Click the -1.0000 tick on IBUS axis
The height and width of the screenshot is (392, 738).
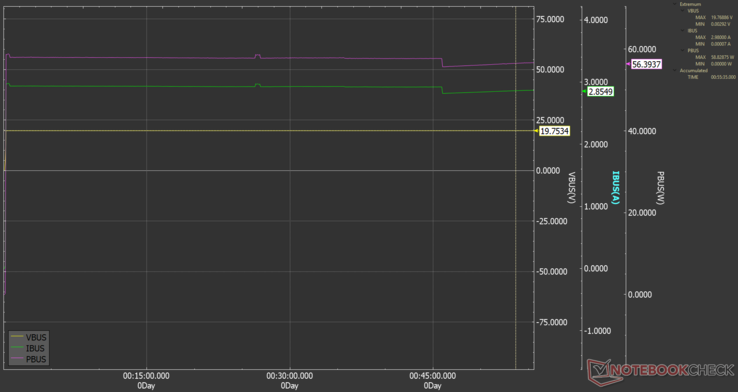(x=597, y=331)
